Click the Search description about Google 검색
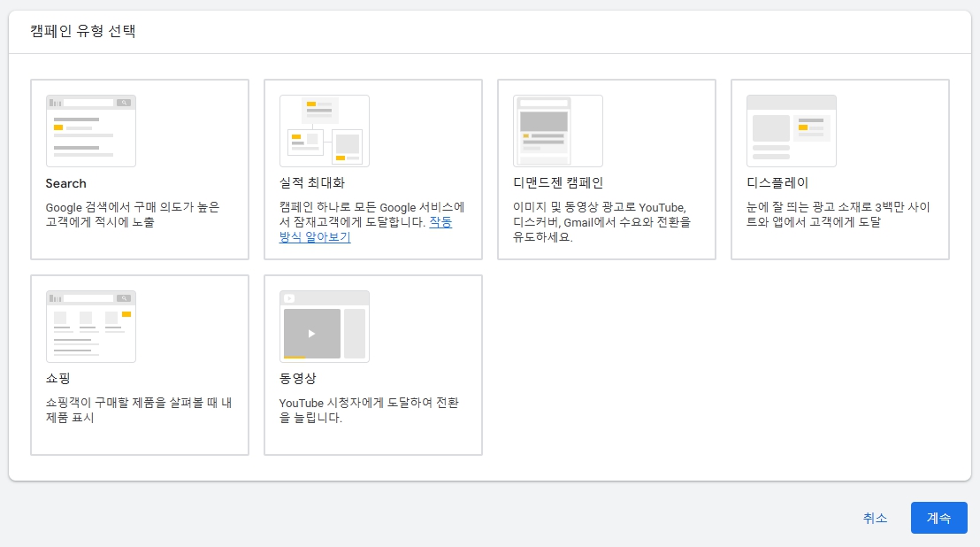This screenshot has height=547, width=980. [133, 214]
